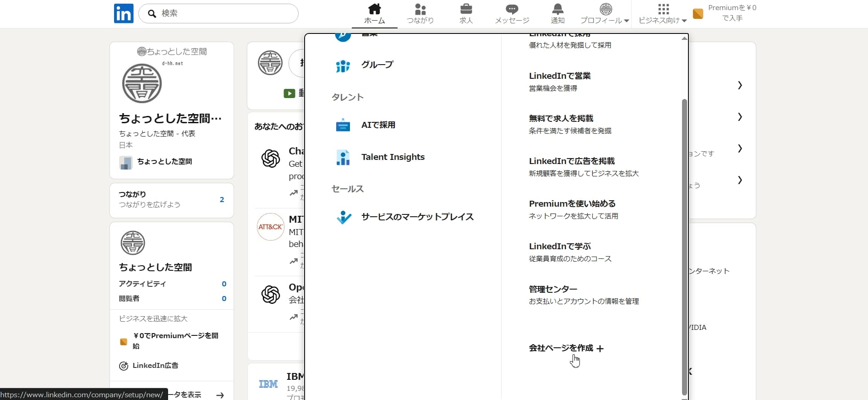The width and height of the screenshot is (868, 400).
Task: Click the page avatar in left page card
Action: [x=133, y=243]
